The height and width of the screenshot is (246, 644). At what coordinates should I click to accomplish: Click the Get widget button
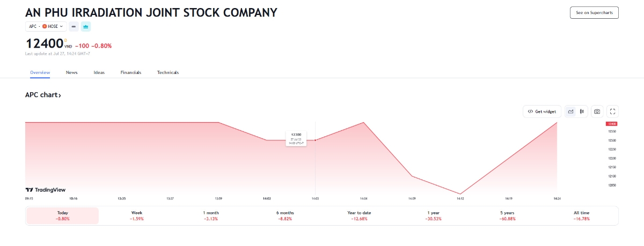click(x=542, y=111)
